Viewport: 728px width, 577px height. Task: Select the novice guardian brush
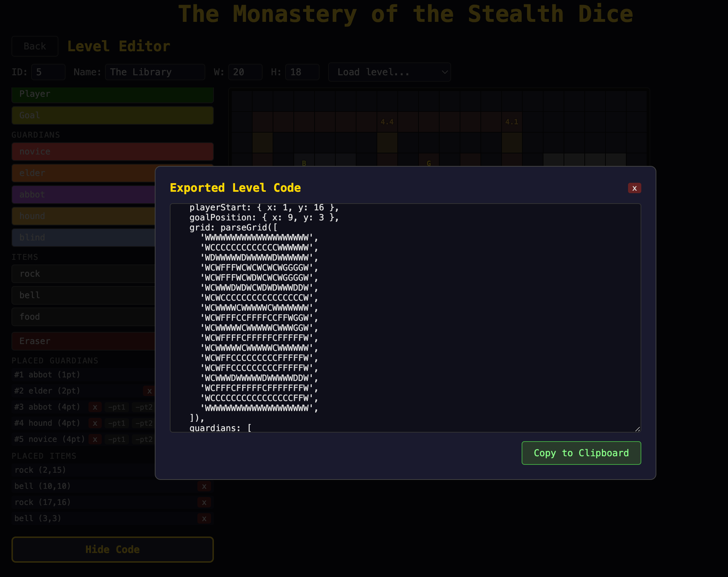click(x=112, y=152)
